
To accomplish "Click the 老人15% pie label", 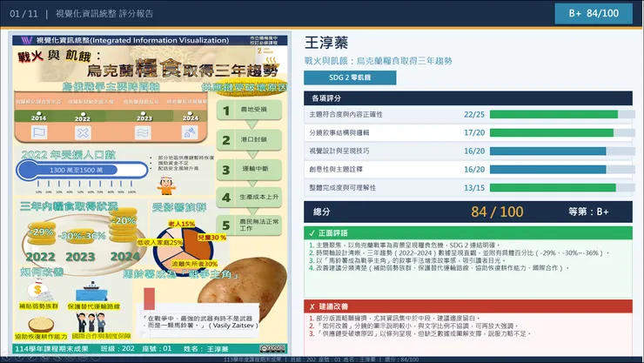I will pyautogui.click(x=182, y=224).
